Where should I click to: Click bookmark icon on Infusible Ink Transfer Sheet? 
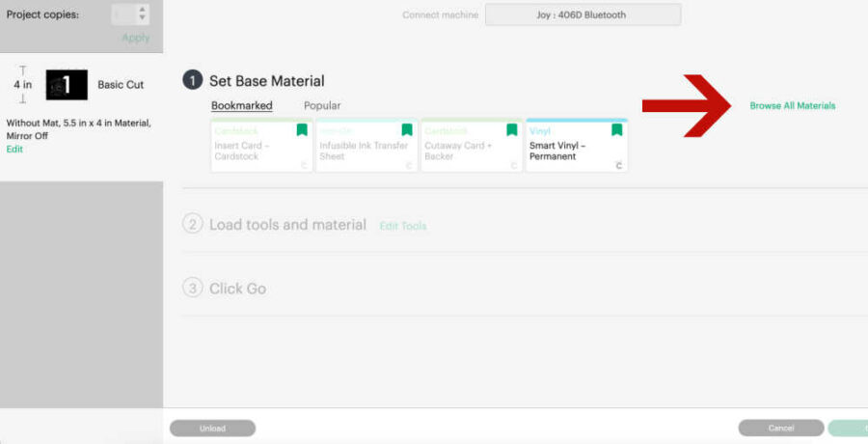[x=407, y=130]
